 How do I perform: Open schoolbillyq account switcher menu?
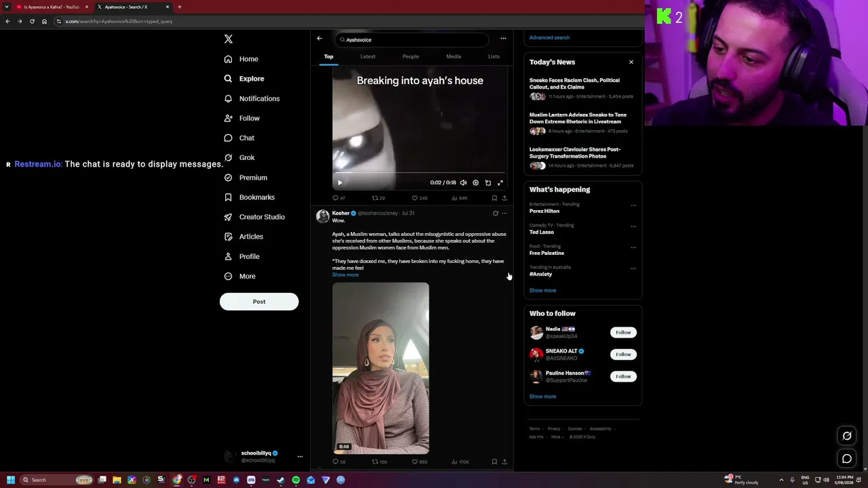pyautogui.click(x=263, y=457)
